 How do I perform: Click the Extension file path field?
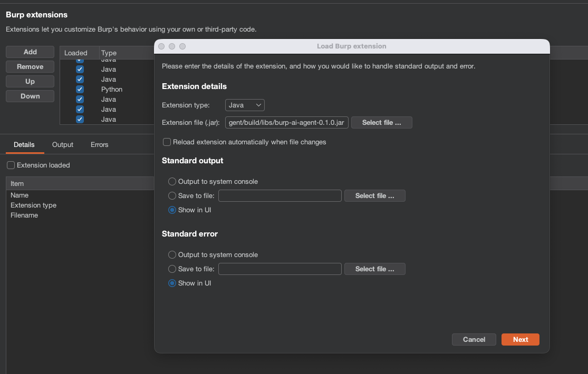point(286,122)
